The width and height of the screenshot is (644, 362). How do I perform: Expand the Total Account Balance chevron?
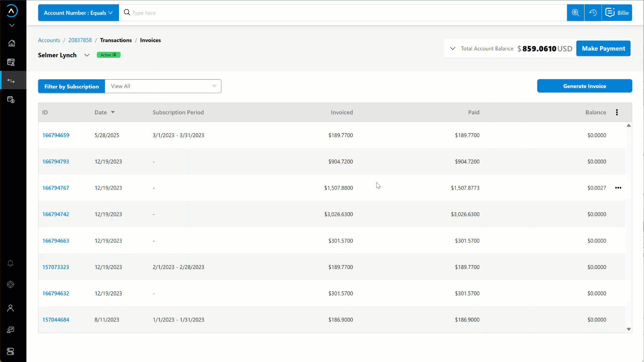coord(453,48)
